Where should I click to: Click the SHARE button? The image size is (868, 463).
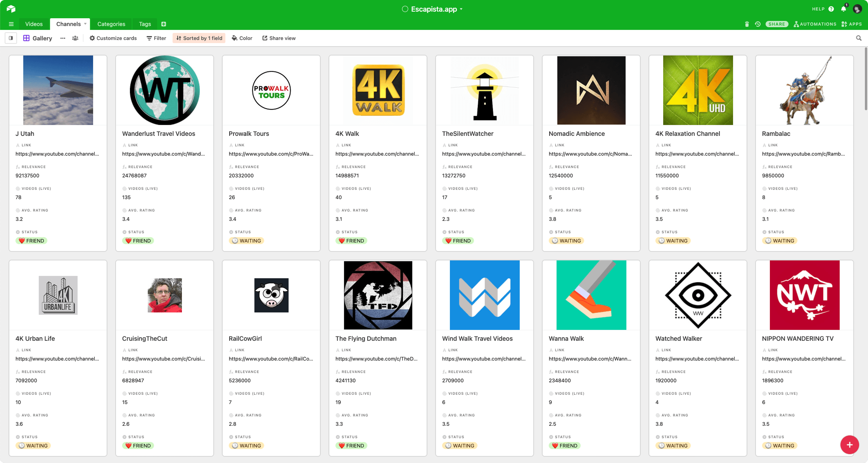[x=776, y=24]
